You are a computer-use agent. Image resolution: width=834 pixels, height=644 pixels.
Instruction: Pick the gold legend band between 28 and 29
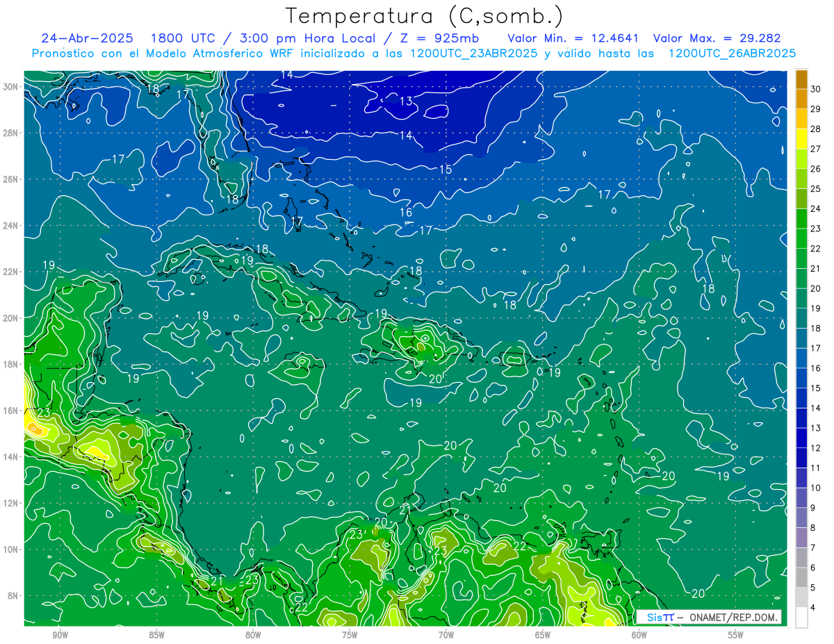[801, 119]
